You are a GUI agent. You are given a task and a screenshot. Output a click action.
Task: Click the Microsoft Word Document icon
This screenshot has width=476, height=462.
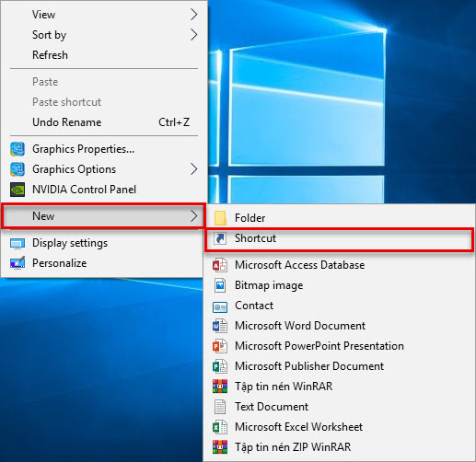(220, 326)
